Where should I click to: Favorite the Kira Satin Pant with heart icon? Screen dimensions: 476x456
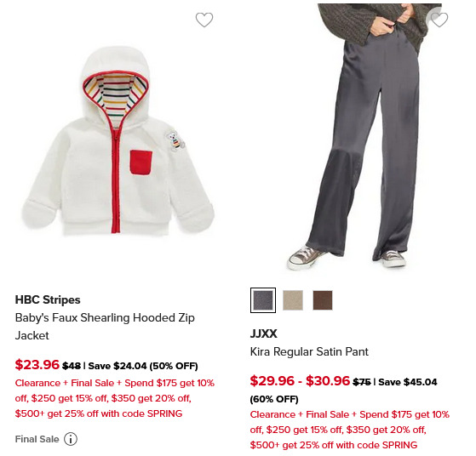pos(439,20)
